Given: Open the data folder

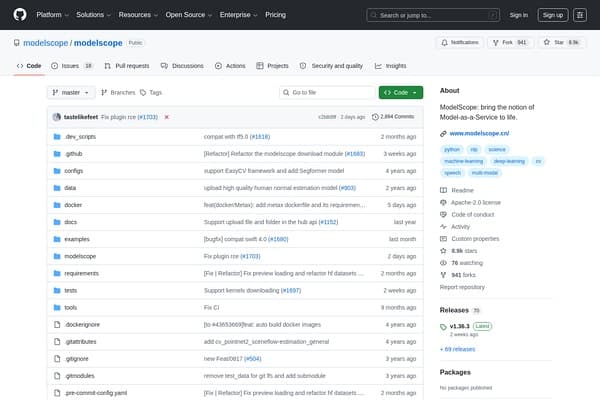Looking at the screenshot, I should [70, 188].
